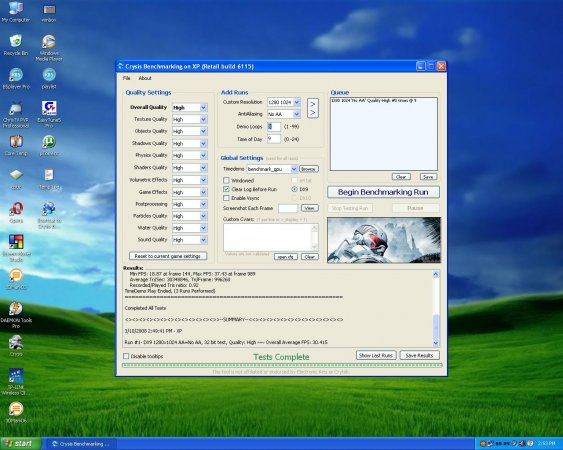This screenshot has height=450, width=563.
Task: Click Browse next to Timedemo
Action: [x=309, y=169]
